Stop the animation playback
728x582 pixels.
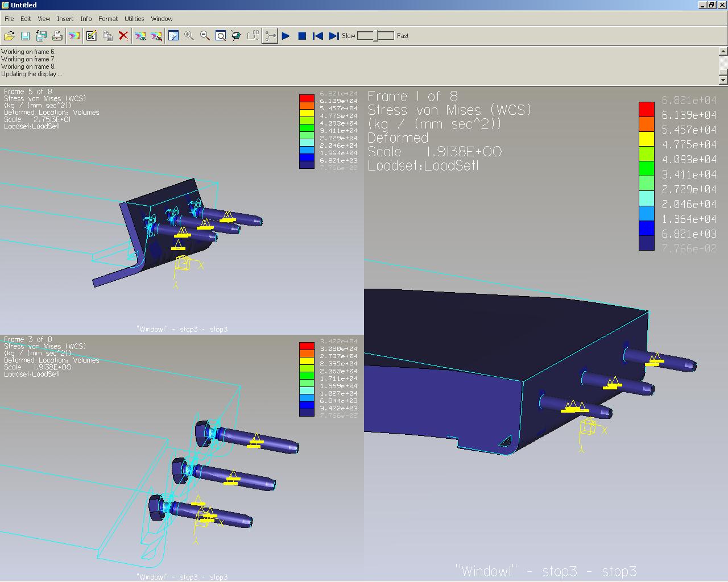[x=302, y=36]
